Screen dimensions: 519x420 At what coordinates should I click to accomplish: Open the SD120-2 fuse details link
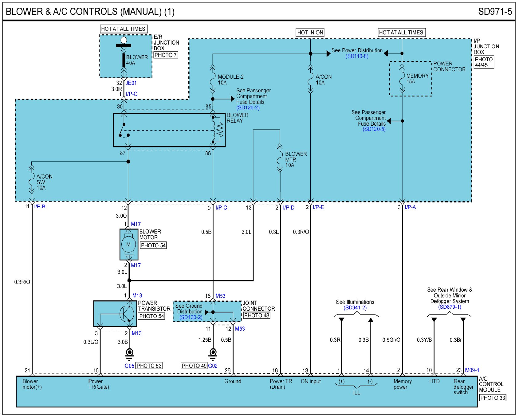coord(248,108)
